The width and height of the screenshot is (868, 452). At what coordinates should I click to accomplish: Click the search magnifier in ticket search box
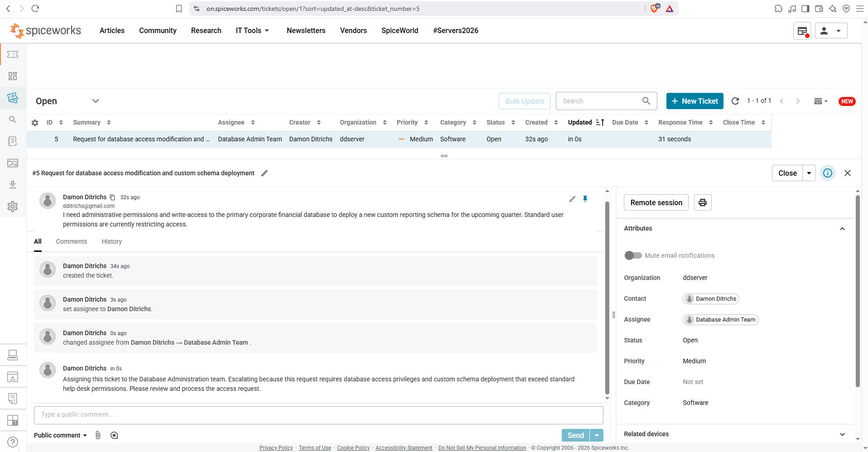coord(646,101)
